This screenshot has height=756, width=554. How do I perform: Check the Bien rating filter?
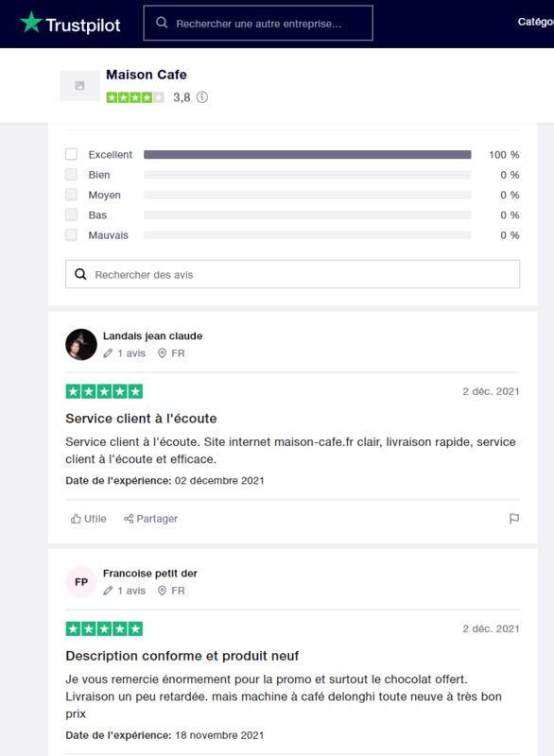(x=71, y=175)
